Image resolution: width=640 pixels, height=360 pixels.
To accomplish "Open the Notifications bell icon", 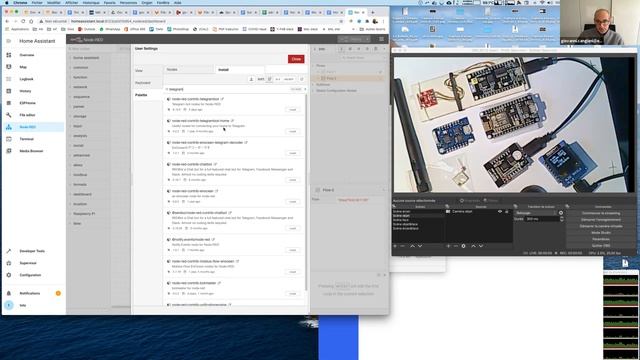I will point(9,293).
